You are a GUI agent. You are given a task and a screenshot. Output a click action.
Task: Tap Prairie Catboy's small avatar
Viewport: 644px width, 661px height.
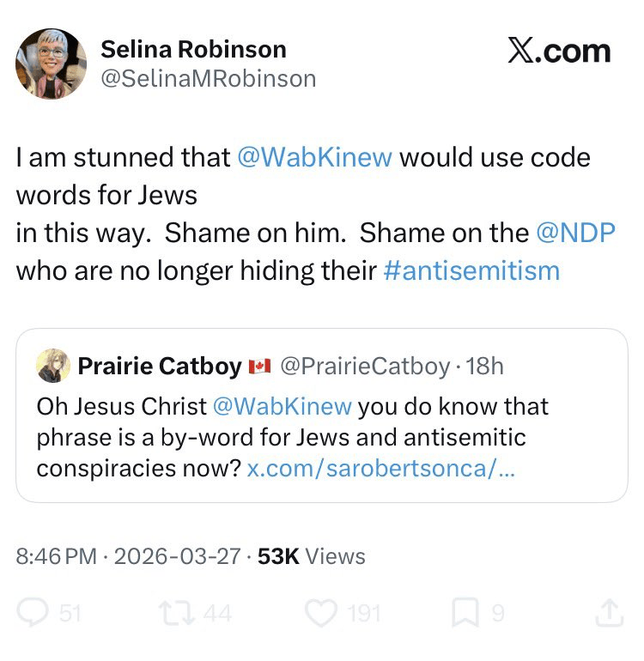pos(53,367)
